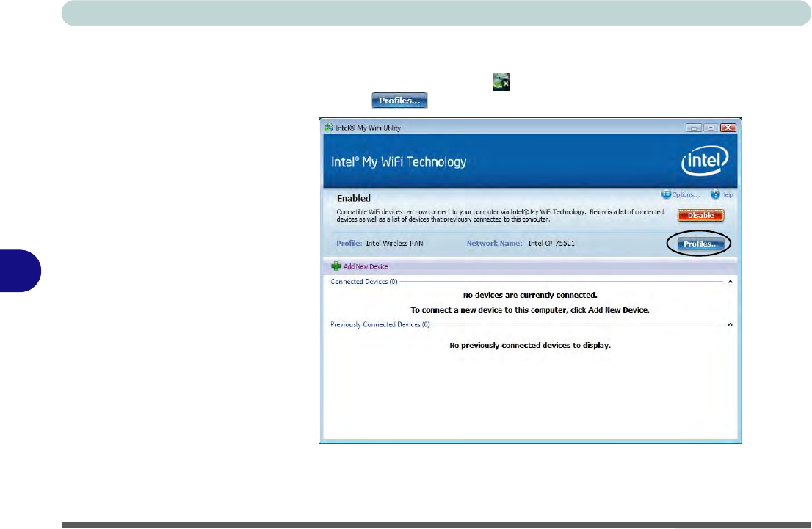Viewport: 812px width, 529px height.
Task: Click 'No previously connected devices to display.' message
Action: [x=530, y=346]
